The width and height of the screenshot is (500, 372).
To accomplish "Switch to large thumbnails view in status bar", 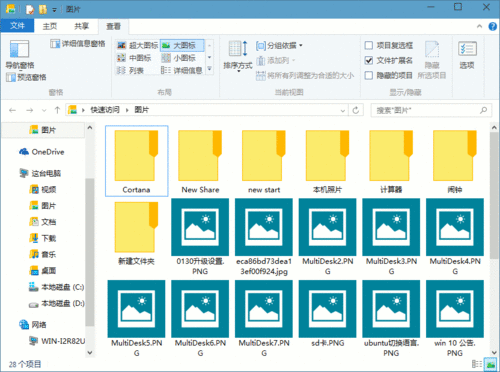I will (490, 364).
